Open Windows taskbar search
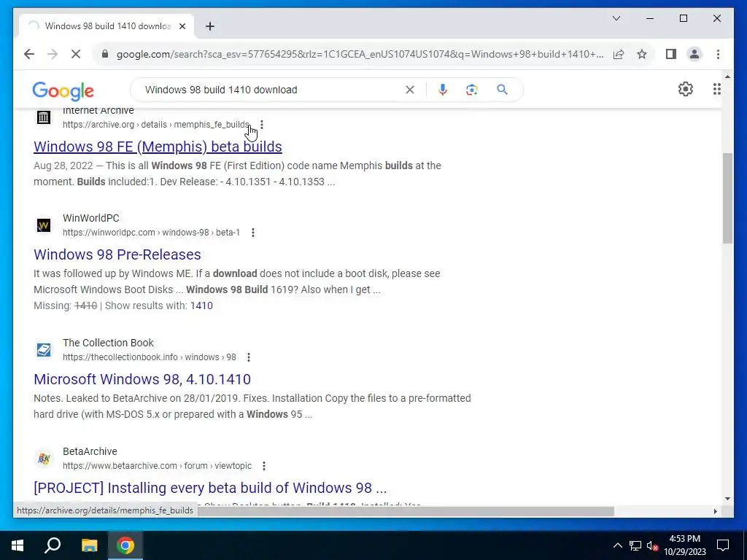 coord(53,545)
